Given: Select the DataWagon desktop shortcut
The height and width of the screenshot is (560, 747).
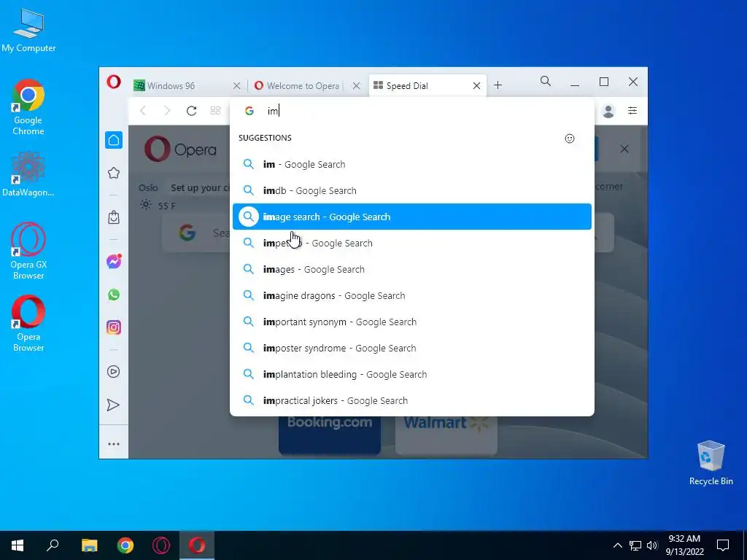Looking at the screenshot, I should [28, 174].
